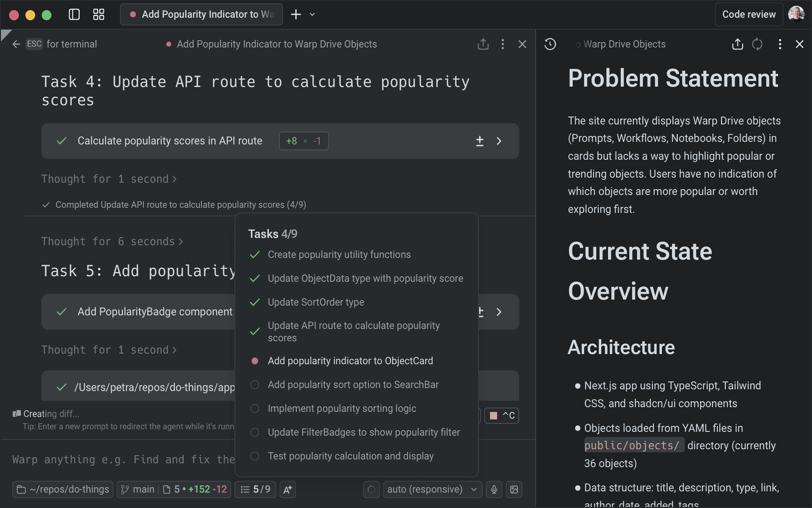Toggle the 5/9 task list popup

255,489
